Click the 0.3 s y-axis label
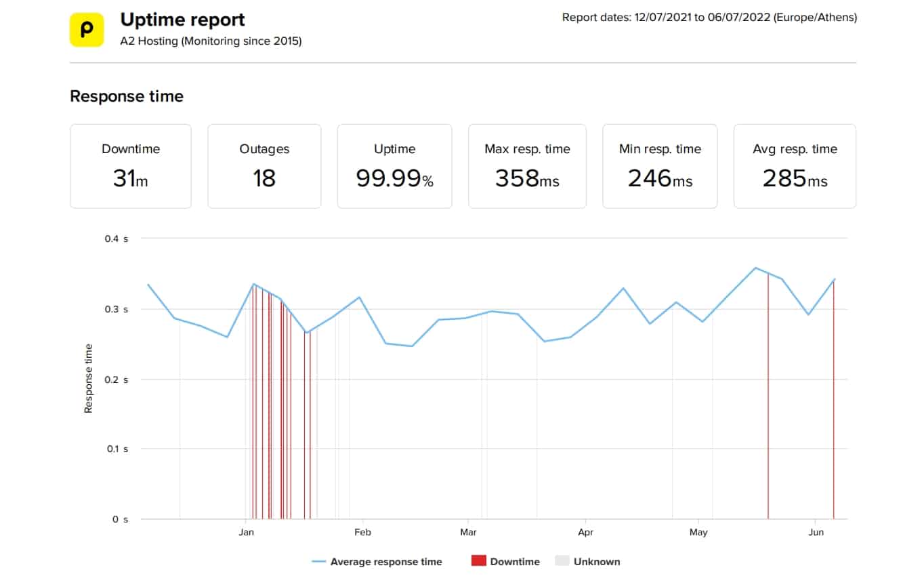This screenshot has height=576, width=924. tap(116, 309)
